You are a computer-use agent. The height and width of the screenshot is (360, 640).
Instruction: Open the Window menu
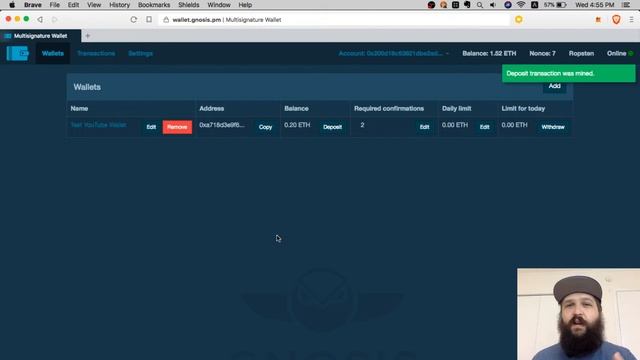(219, 5)
